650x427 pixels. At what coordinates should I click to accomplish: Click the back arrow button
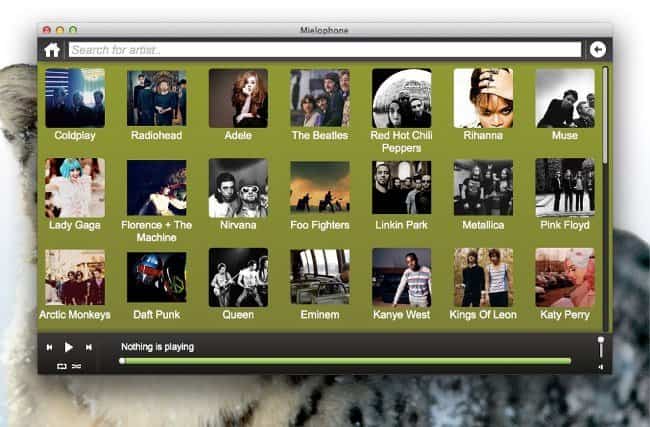click(x=598, y=50)
